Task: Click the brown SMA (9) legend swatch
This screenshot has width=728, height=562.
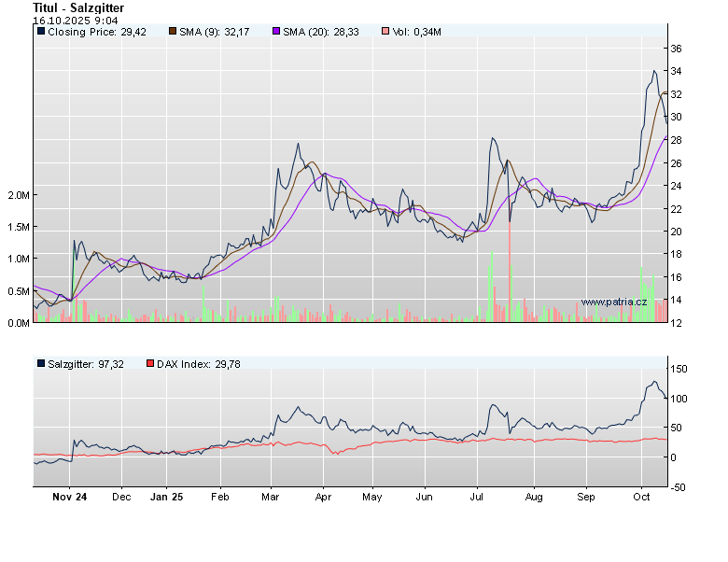Action: (173, 32)
